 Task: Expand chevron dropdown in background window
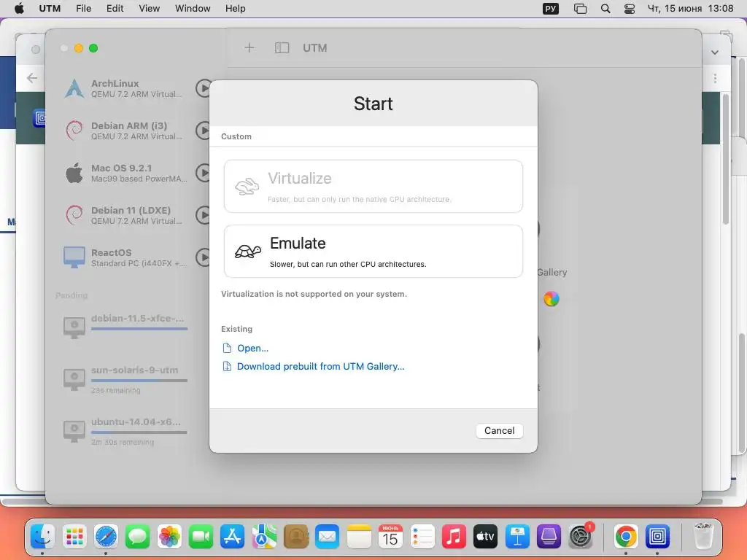click(x=715, y=52)
